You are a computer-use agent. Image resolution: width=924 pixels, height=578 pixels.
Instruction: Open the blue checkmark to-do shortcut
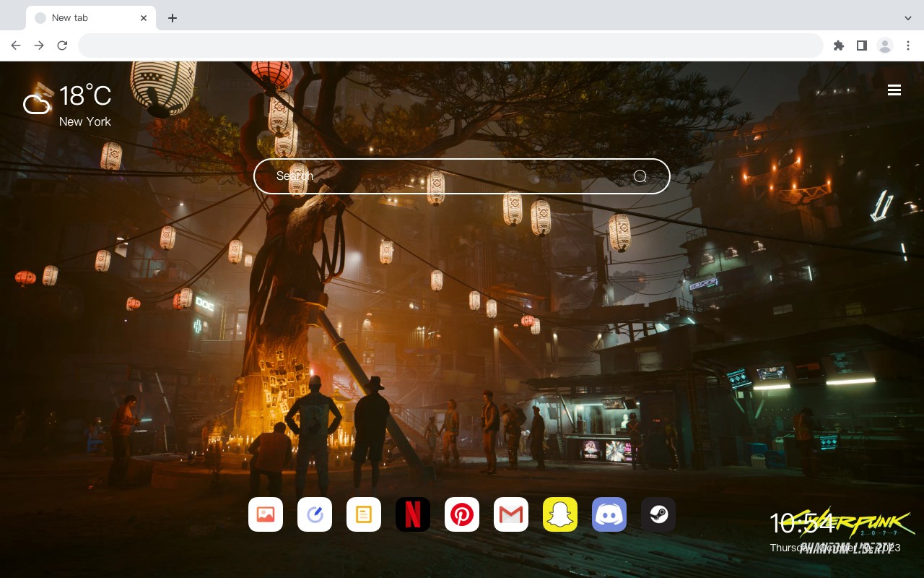(x=315, y=514)
